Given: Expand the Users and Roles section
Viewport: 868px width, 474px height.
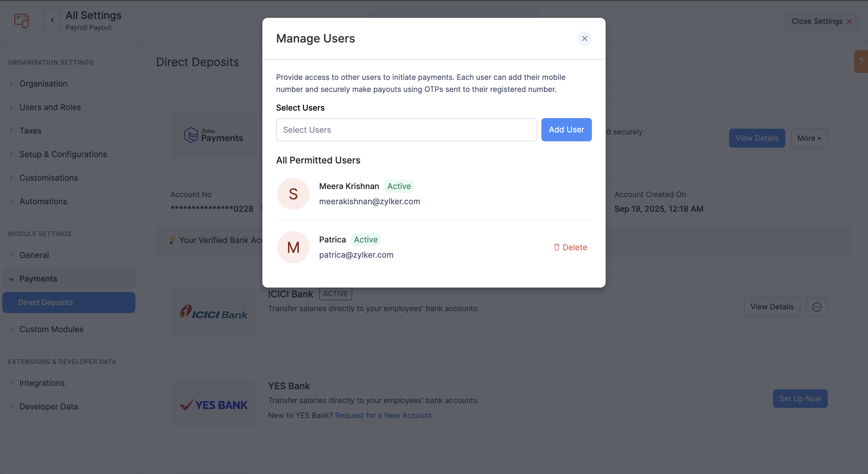Looking at the screenshot, I should pyautogui.click(x=50, y=107).
